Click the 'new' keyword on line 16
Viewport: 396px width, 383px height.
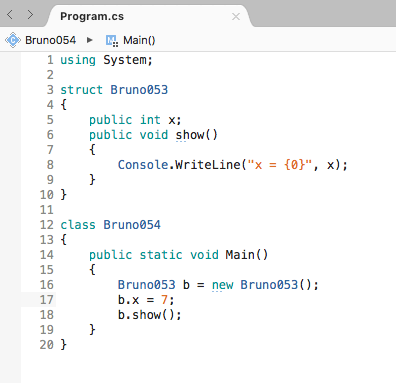tap(222, 285)
